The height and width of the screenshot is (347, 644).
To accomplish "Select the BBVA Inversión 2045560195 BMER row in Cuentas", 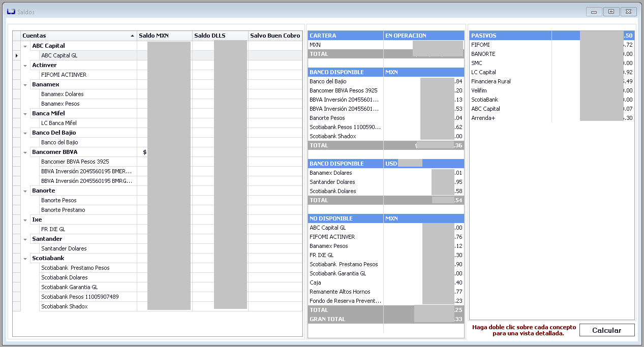I will [x=86, y=171].
